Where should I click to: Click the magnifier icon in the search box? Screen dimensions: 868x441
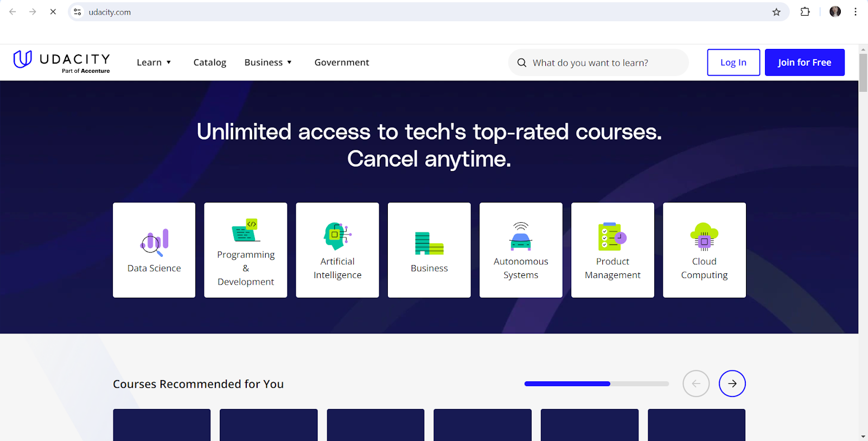522,62
